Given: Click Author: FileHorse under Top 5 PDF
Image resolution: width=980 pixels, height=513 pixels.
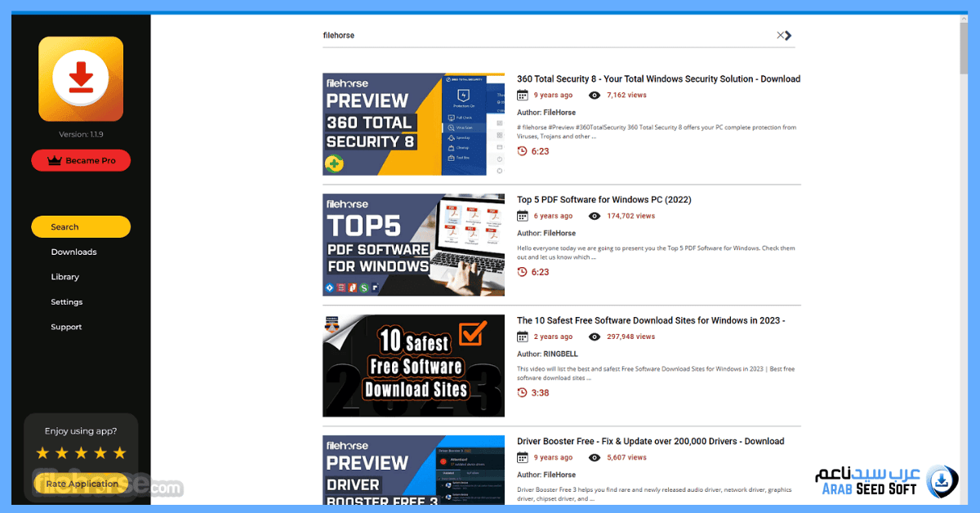Looking at the screenshot, I should pyautogui.click(x=546, y=234).
